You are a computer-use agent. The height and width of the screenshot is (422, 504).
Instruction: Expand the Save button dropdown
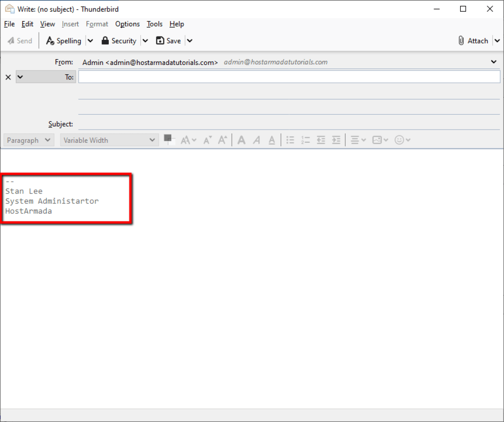pos(189,40)
